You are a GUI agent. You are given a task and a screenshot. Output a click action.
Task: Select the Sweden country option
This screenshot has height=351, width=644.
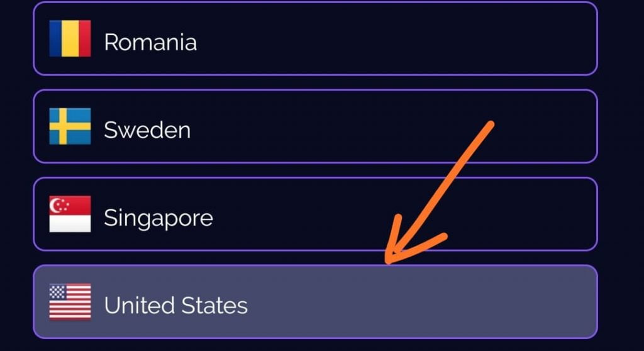[x=314, y=126]
